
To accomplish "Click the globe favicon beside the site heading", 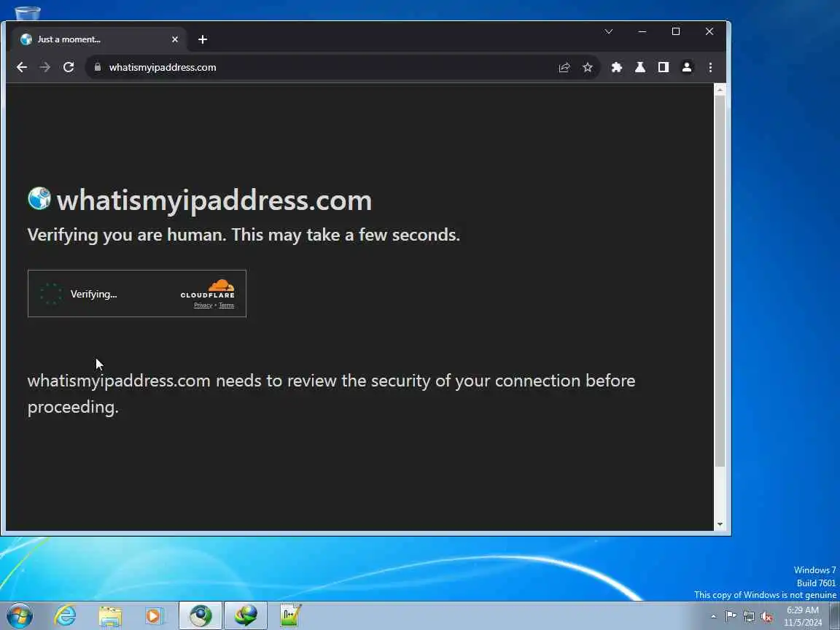I will pyautogui.click(x=39, y=199).
